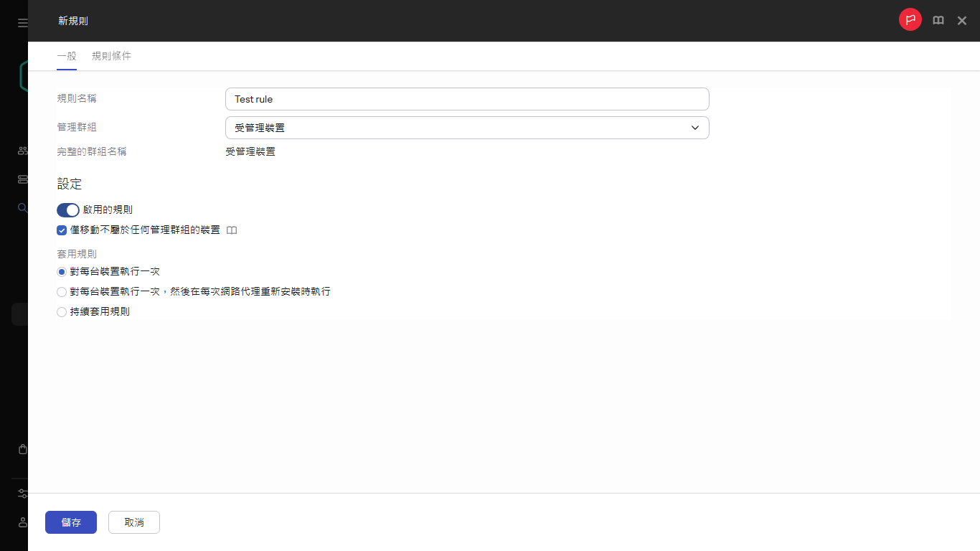Select 持續套用規則 radio option
980x551 pixels.
tap(62, 312)
